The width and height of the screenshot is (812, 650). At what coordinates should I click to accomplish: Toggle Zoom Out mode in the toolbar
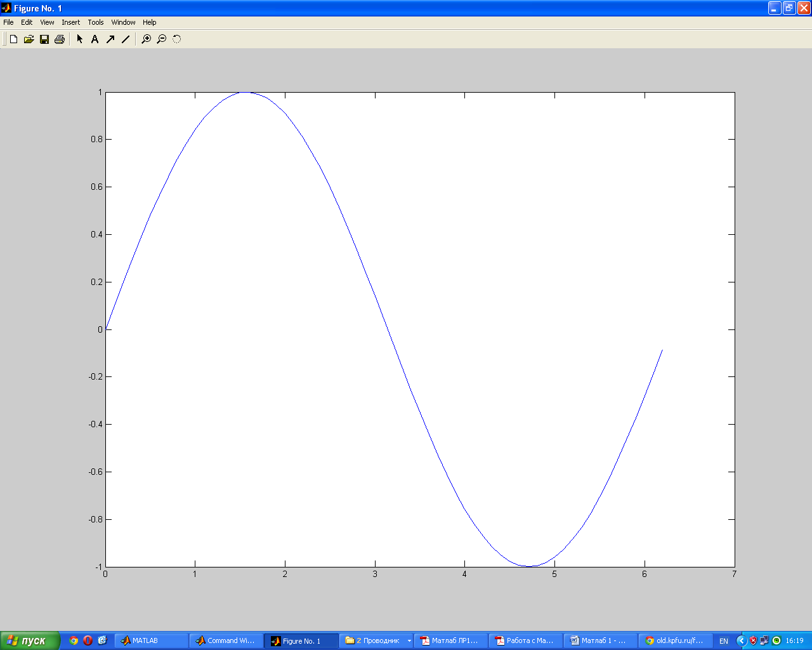coord(162,39)
